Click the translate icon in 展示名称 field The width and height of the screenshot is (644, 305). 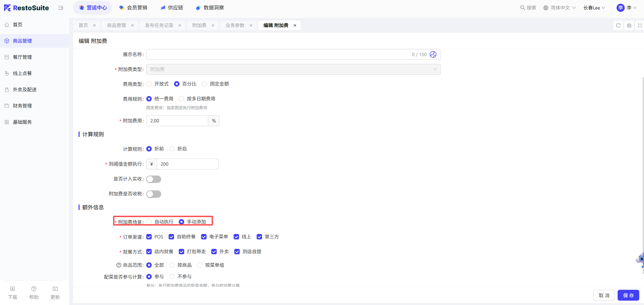pyautogui.click(x=433, y=54)
